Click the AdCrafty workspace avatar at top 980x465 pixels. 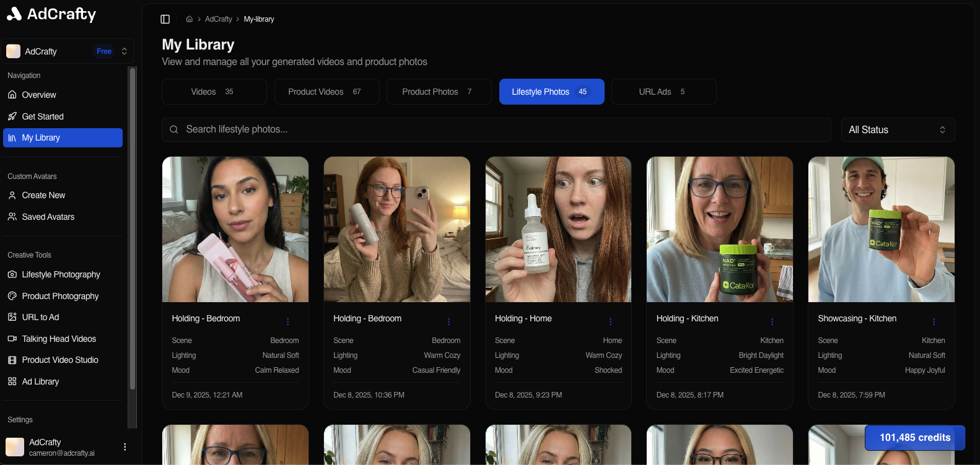[14, 51]
